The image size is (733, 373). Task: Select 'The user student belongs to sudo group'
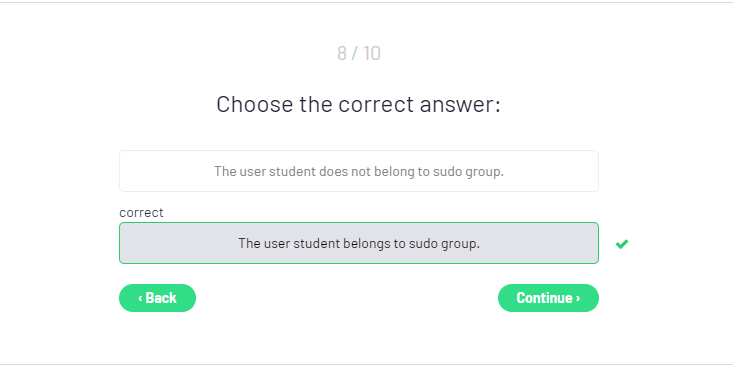click(359, 243)
